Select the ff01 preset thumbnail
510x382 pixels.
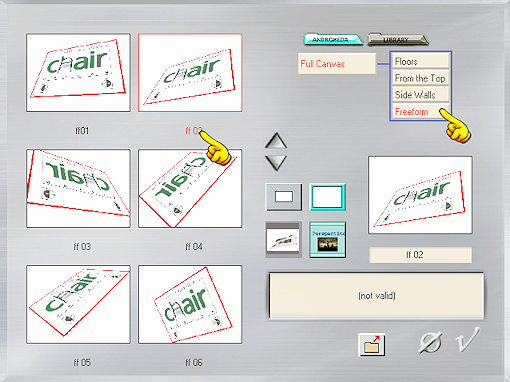[78, 72]
